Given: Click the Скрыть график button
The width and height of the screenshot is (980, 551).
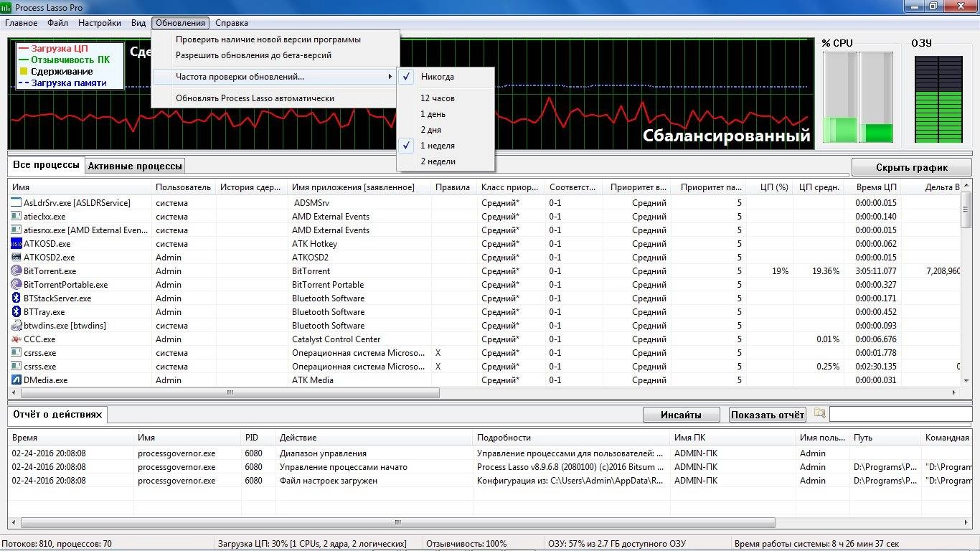Looking at the screenshot, I should pos(912,167).
